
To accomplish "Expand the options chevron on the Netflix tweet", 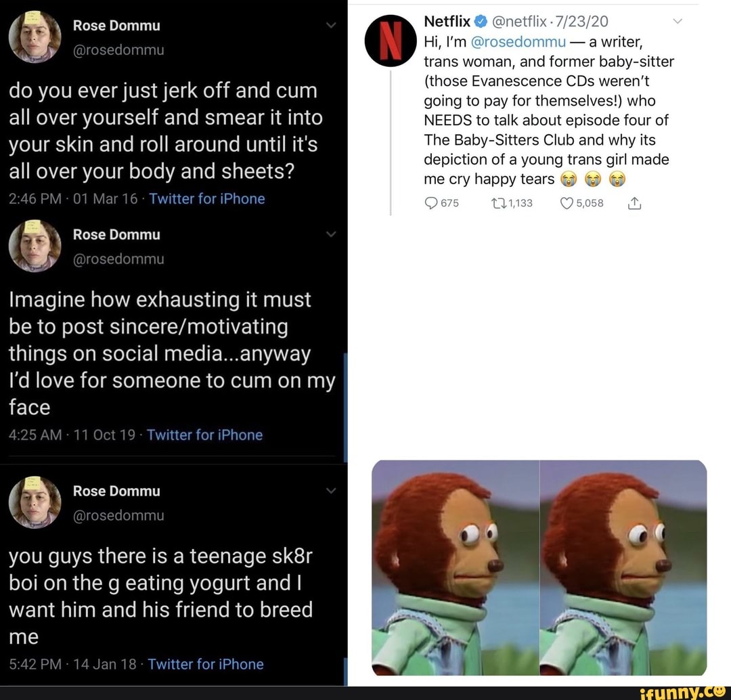I will (679, 22).
